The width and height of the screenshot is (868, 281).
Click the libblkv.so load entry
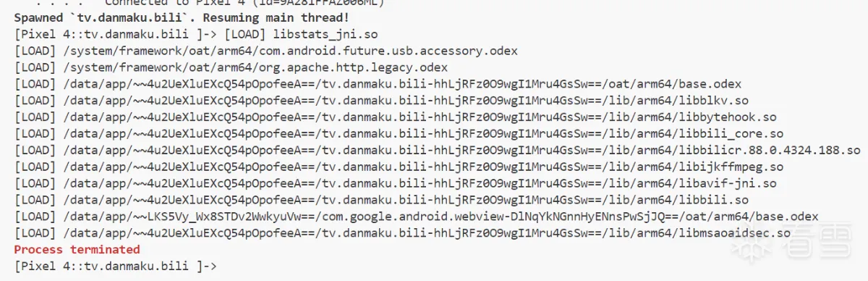[x=381, y=101]
